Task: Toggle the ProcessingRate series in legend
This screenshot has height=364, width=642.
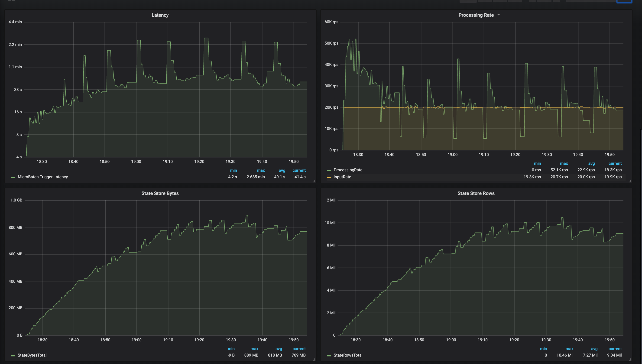Action: click(x=348, y=170)
